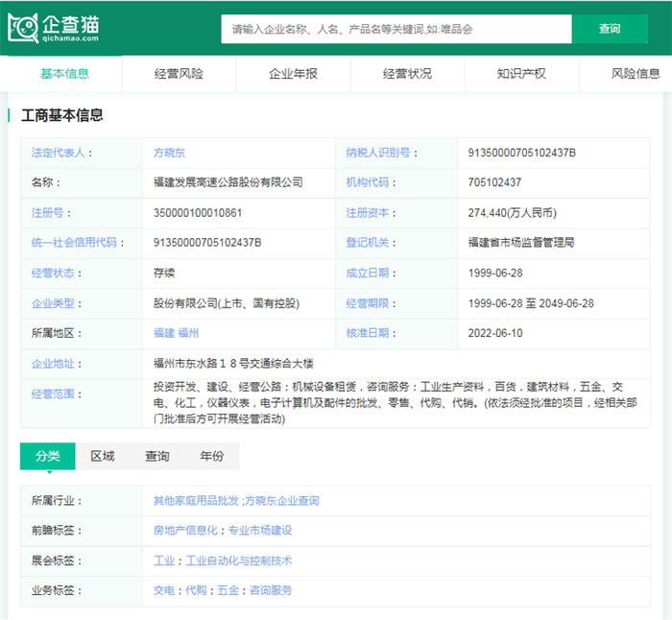The height and width of the screenshot is (620, 672).
Task: Open the 咨询服务 business tag
Action: (x=270, y=590)
